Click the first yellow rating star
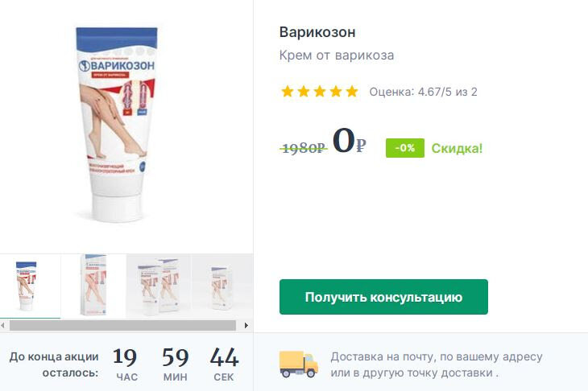The width and height of the screenshot is (588, 391). click(288, 91)
